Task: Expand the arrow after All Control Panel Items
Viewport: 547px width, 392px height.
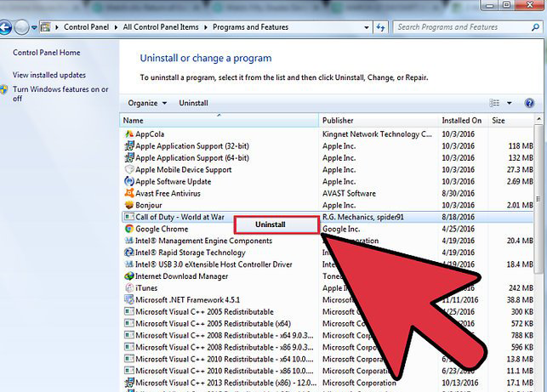Action: tap(206, 27)
